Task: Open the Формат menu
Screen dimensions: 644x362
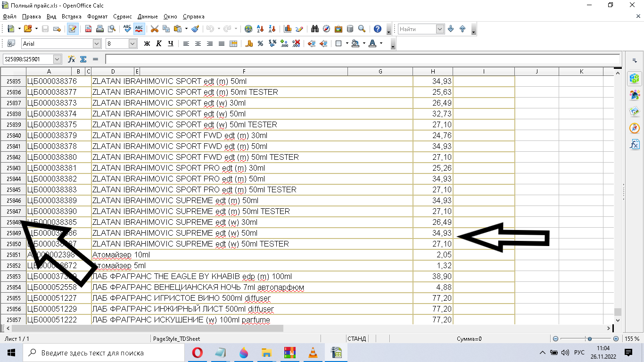Action: pyautogui.click(x=98, y=16)
